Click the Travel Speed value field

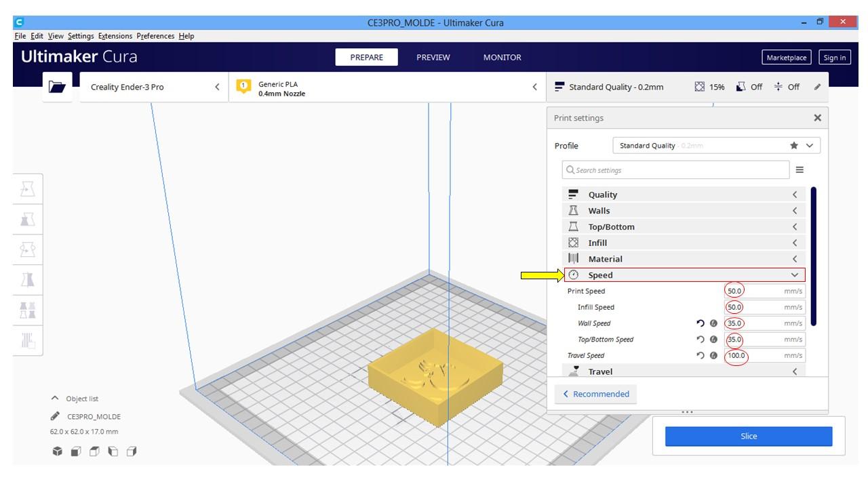(764, 356)
